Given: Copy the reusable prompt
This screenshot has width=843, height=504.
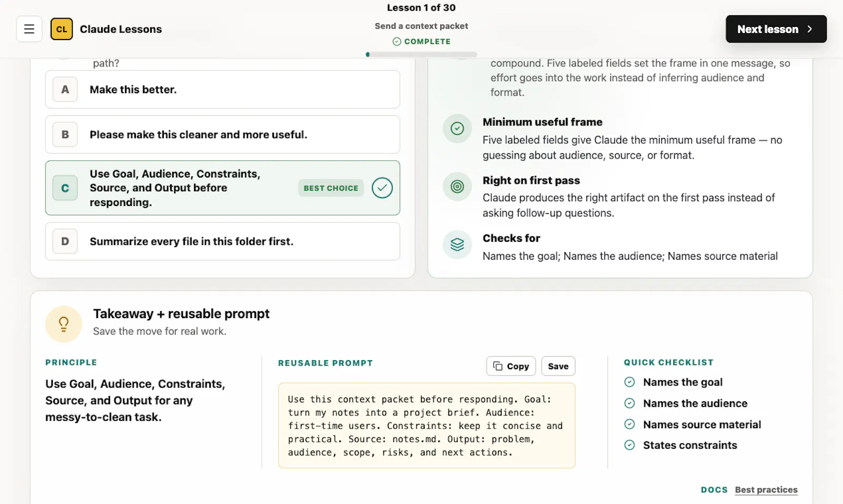Looking at the screenshot, I should coord(511,366).
